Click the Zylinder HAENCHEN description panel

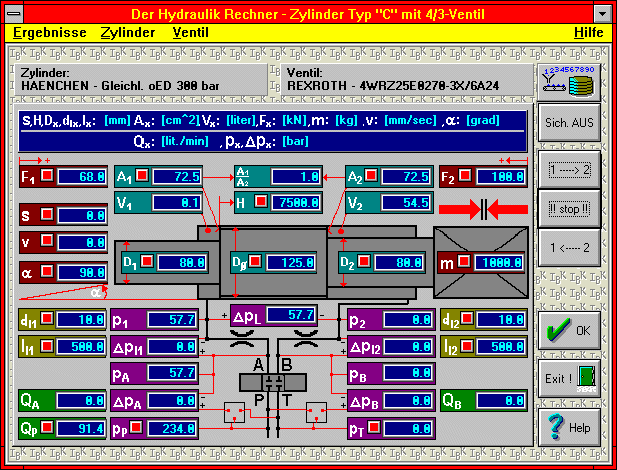click(x=140, y=80)
